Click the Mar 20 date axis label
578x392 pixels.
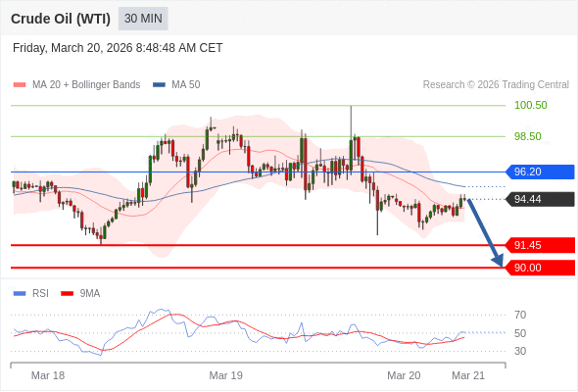(404, 375)
